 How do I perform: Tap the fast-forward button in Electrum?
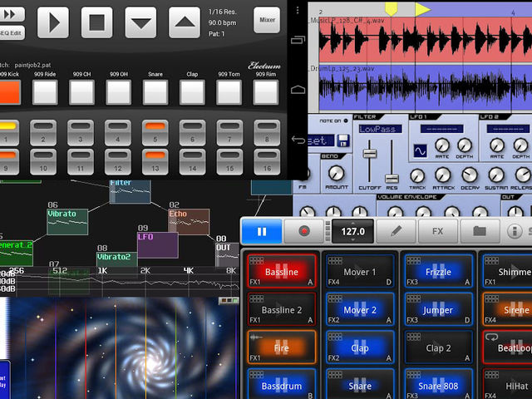pyautogui.click(x=11, y=14)
